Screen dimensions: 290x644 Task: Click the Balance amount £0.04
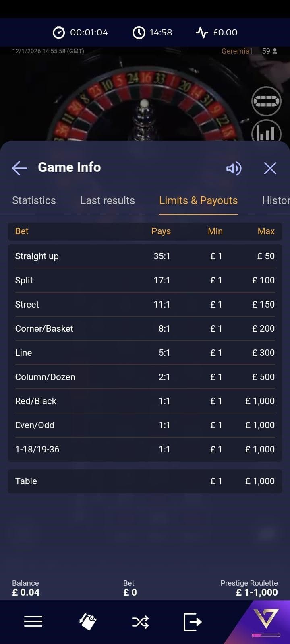click(x=25, y=592)
